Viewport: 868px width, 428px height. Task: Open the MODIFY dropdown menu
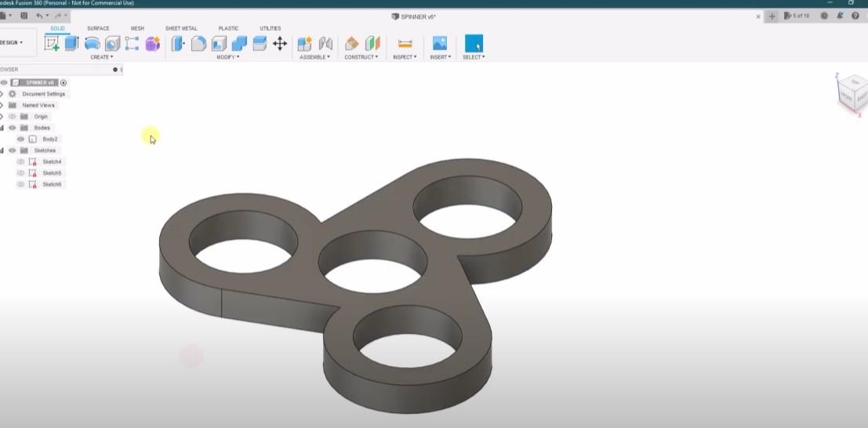tap(228, 57)
